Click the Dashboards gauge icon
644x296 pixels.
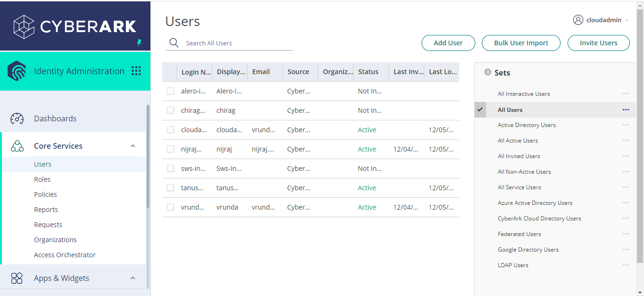point(17,118)
